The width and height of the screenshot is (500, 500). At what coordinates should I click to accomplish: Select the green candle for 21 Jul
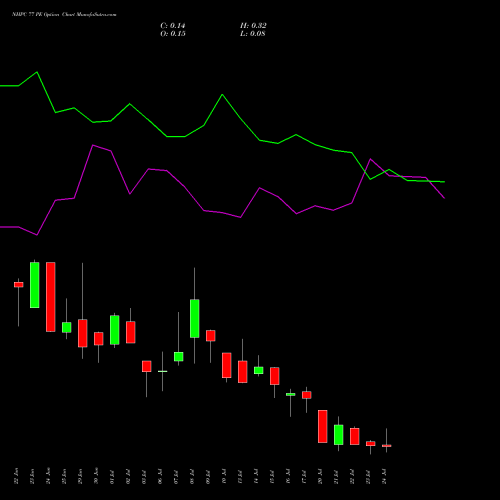(x=339, y=434)
